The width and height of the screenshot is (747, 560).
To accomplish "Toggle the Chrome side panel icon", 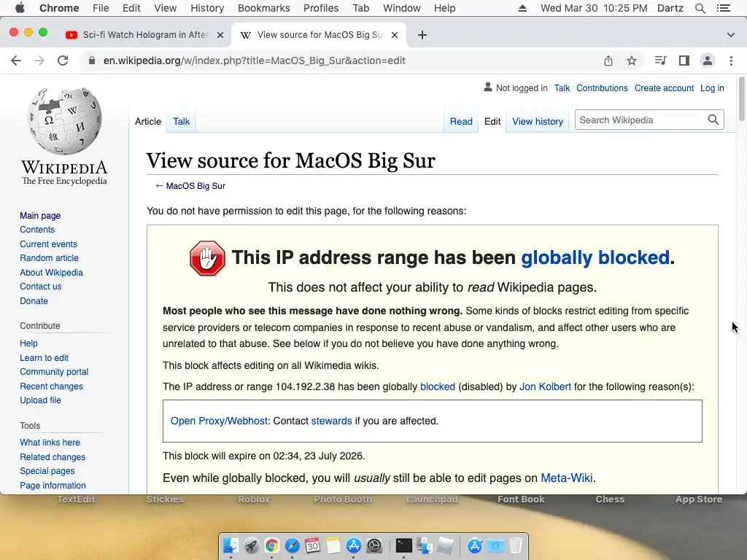I will point(684,61).
